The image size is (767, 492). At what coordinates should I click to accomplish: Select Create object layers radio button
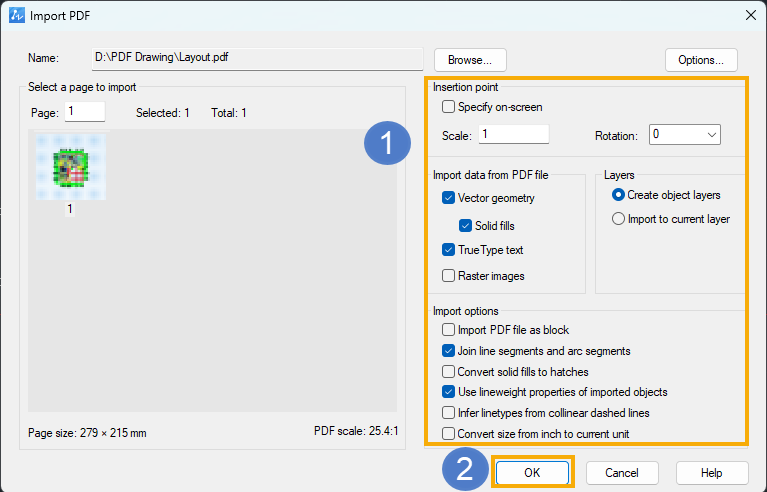pos(618,195)
